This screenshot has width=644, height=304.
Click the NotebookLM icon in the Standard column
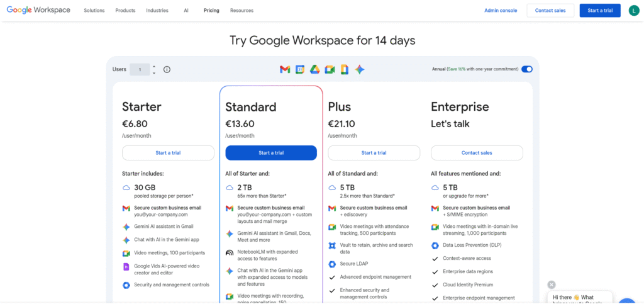[229, 252]
